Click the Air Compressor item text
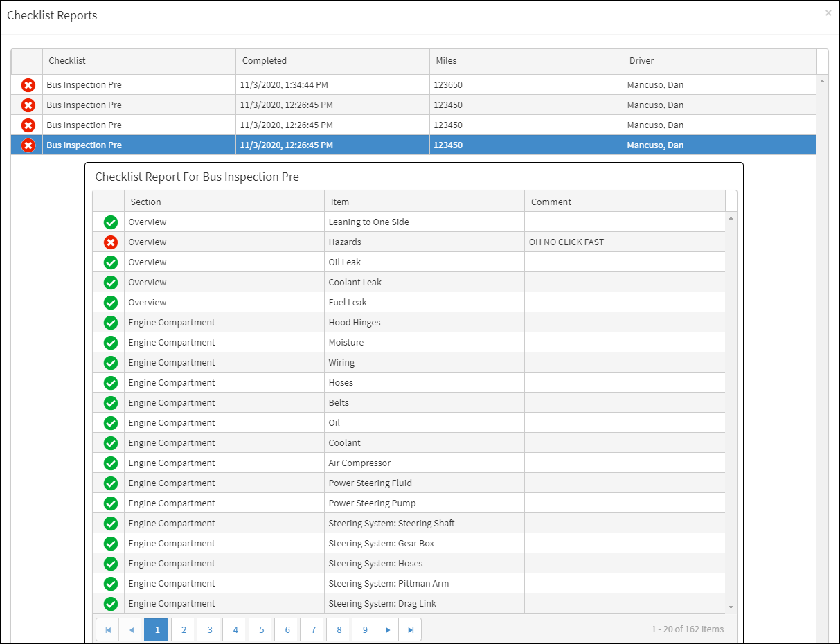 pyautogui.click(x=359, y=463)
